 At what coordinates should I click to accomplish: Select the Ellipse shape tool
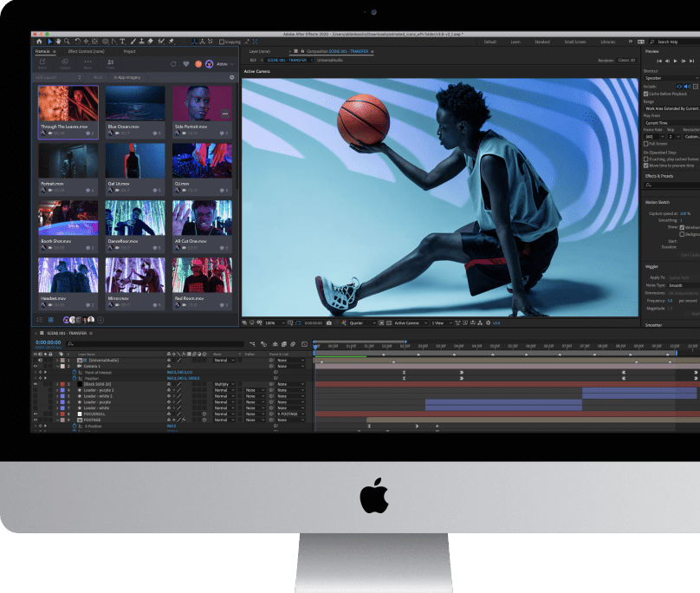106,42
